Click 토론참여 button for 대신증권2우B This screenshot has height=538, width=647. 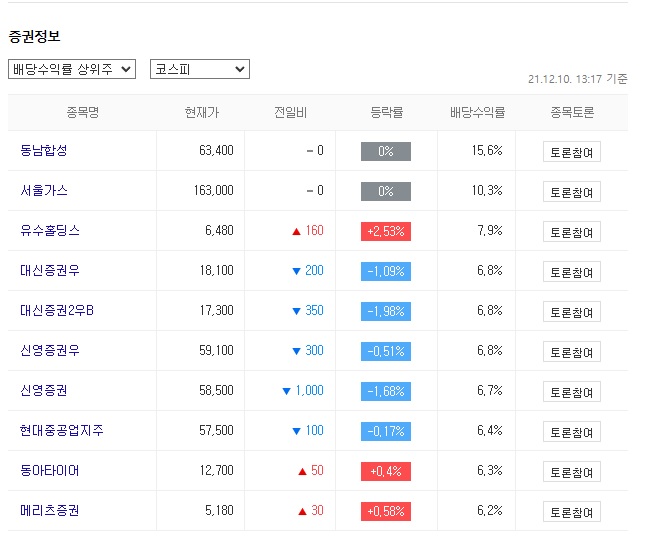pos(571,312)
